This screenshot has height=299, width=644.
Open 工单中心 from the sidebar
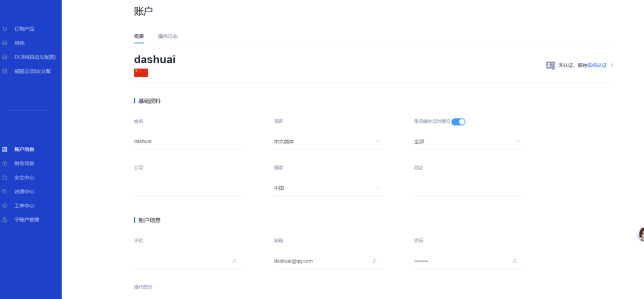pyautogui.click(x=25, y=206)
